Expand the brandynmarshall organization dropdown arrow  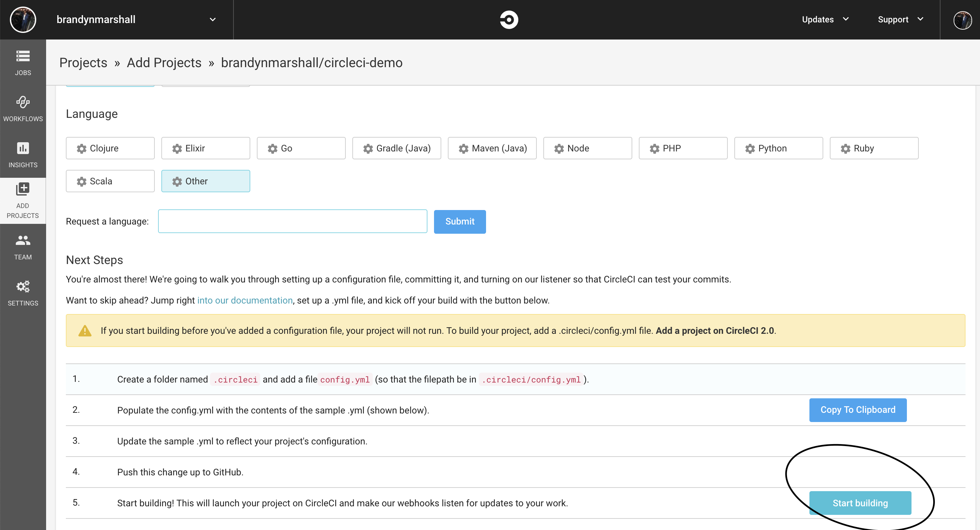(213, 19)
